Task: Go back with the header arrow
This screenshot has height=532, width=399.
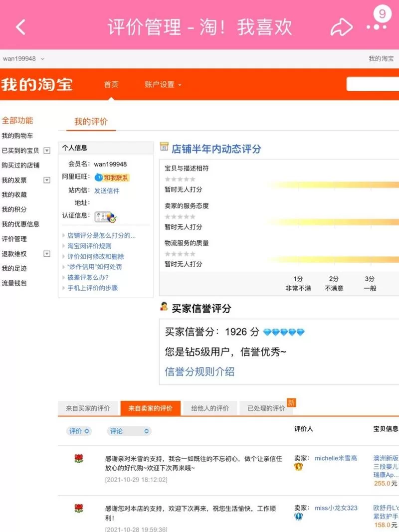Action: (x=20, y=27)
